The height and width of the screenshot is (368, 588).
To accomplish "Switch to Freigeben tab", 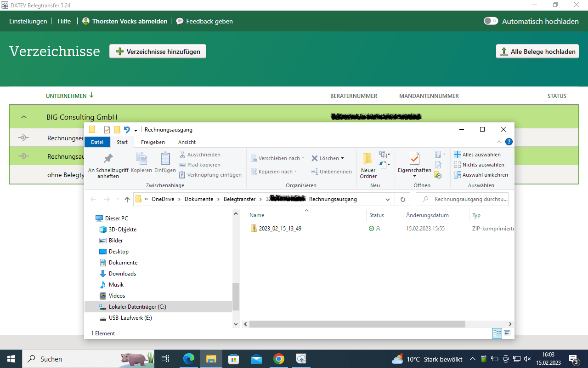I will (x=153, y=142).
